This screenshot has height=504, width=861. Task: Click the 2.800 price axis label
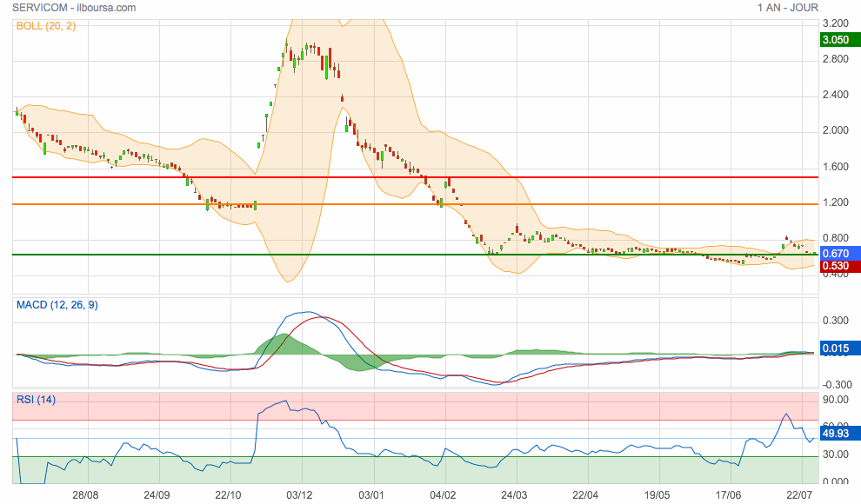pyautogui.click(x=835, y=59)
